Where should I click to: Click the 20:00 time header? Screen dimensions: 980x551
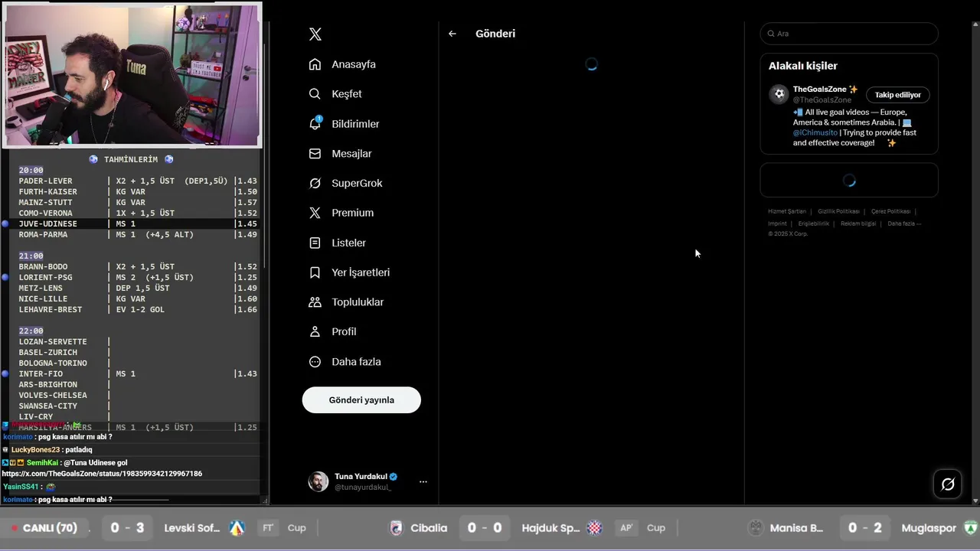click(x=31, y=171)
